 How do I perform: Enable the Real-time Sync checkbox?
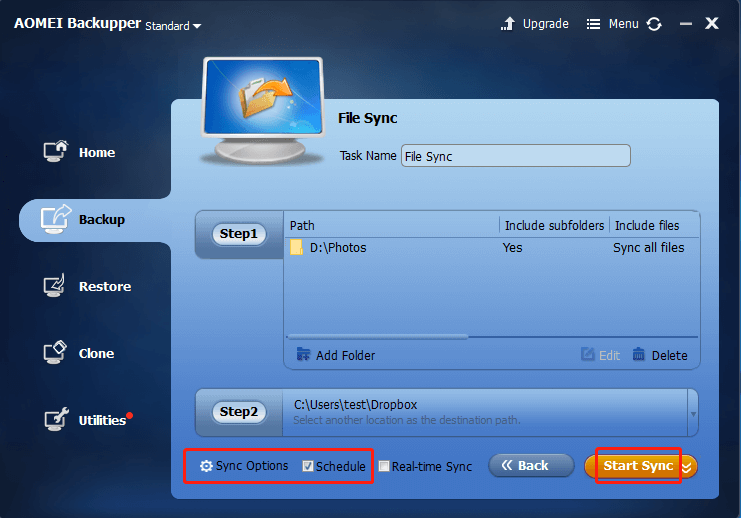tap(384, 466)
